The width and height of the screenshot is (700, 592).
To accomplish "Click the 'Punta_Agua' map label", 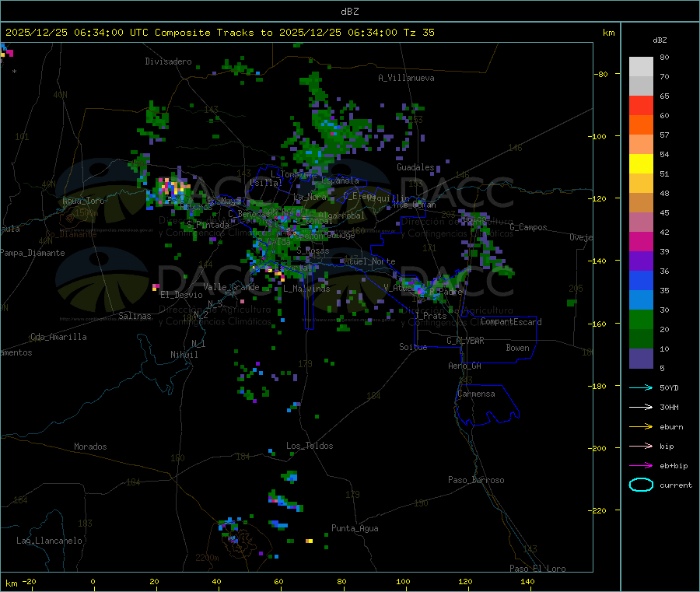I will pos(355,528).
